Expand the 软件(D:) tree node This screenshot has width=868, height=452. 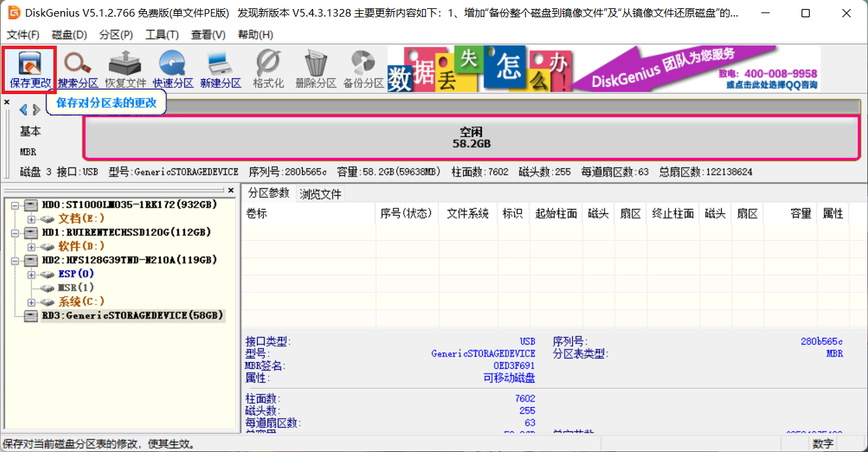[x=31, y=246]
